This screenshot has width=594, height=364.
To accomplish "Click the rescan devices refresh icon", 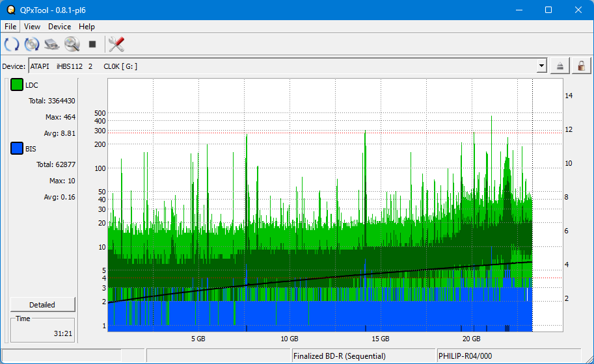I will coord(12,44).
